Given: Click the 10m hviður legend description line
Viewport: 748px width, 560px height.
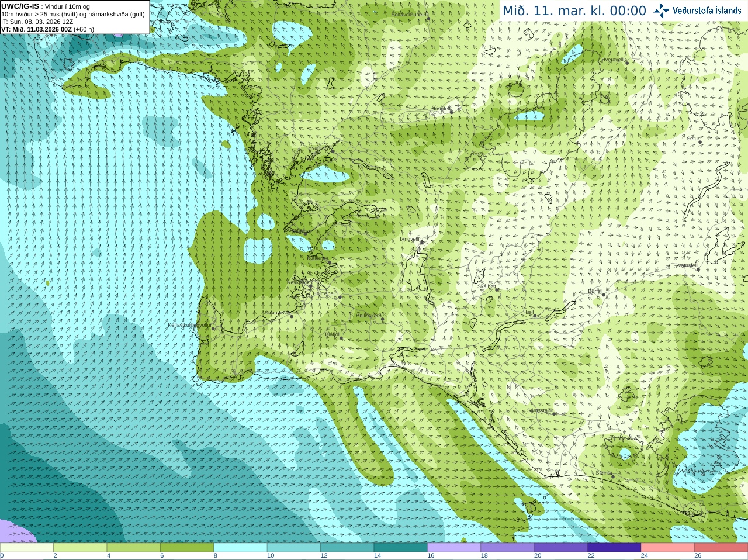Looking at the screenshot, I should [x=73, y=14].
